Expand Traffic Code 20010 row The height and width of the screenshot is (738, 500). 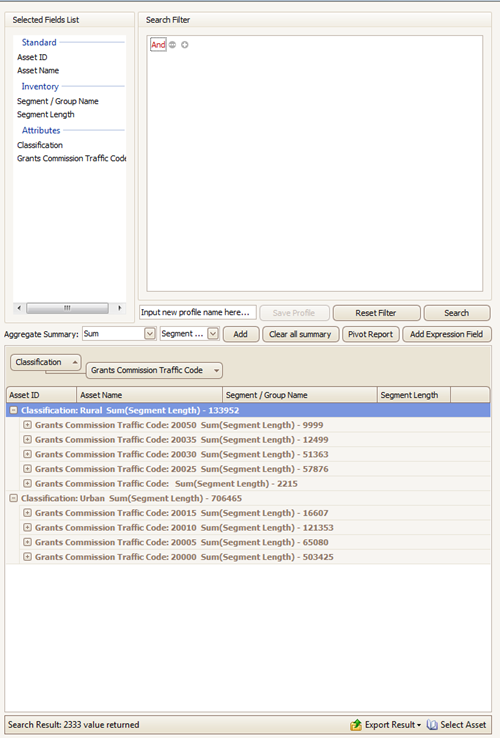27,527
